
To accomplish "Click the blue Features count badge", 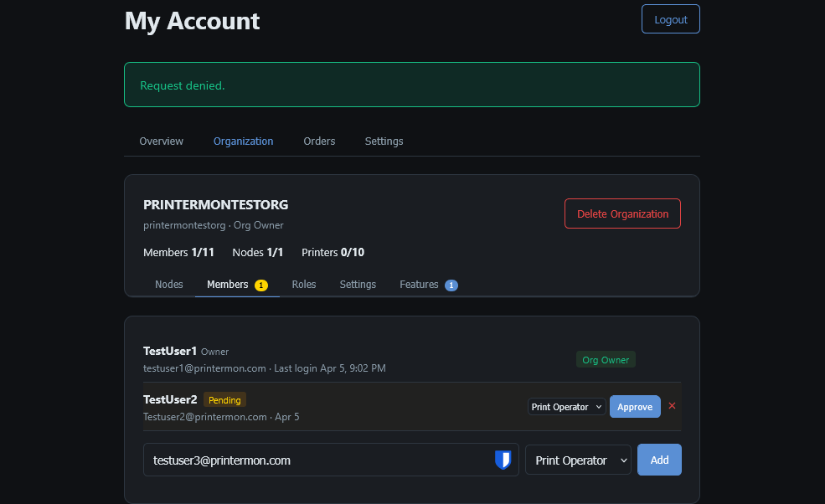I will pyautogui.click(x=451, y=285).
